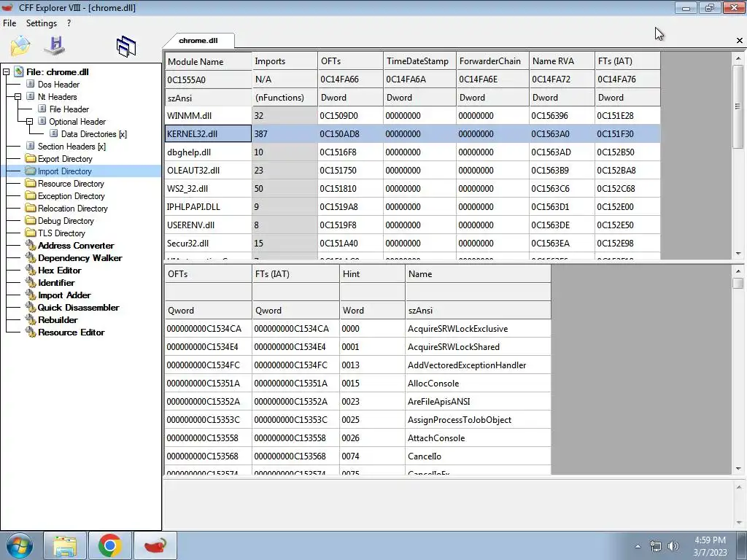The width and height of the screenshot is (747, 560).
Task: Click the CFF Explorer taskbar button
Action: (x=155, y=545)
